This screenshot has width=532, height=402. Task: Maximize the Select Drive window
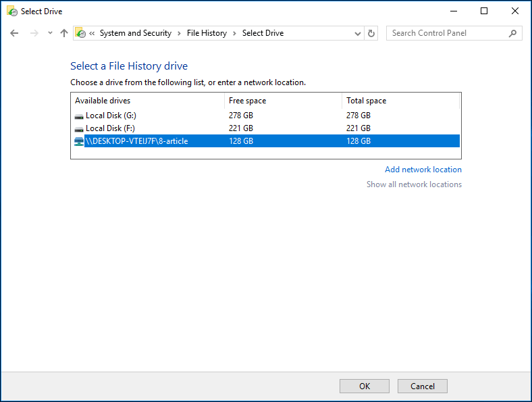coord(484,11)
